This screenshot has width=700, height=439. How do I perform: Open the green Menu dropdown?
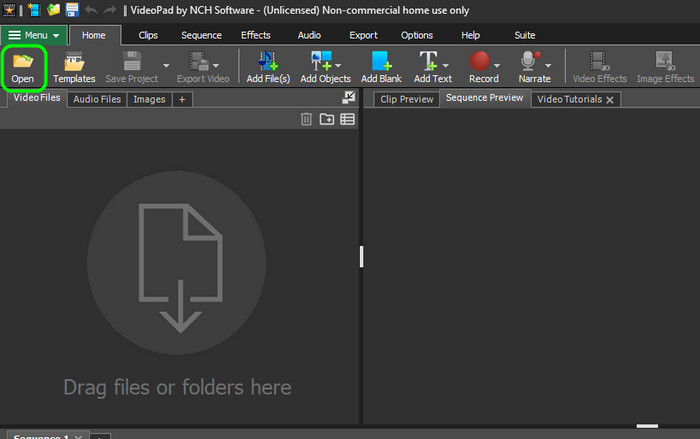coord(33,35)
